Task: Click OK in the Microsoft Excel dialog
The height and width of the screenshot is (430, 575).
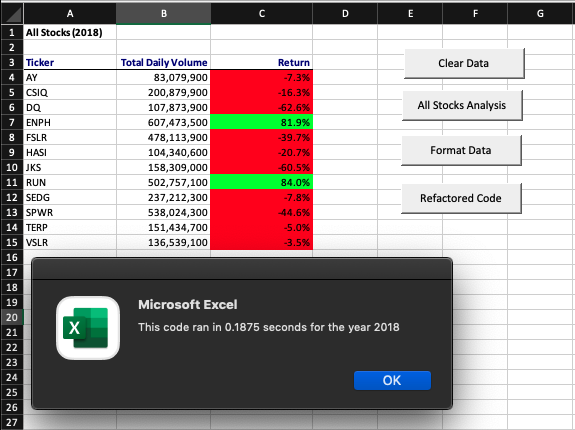Action: tap(392, 380)
